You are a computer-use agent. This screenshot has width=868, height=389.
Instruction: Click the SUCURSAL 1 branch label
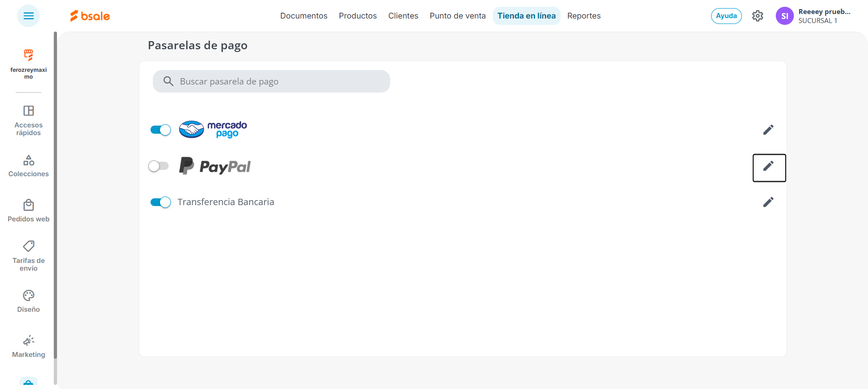point(818,21)
